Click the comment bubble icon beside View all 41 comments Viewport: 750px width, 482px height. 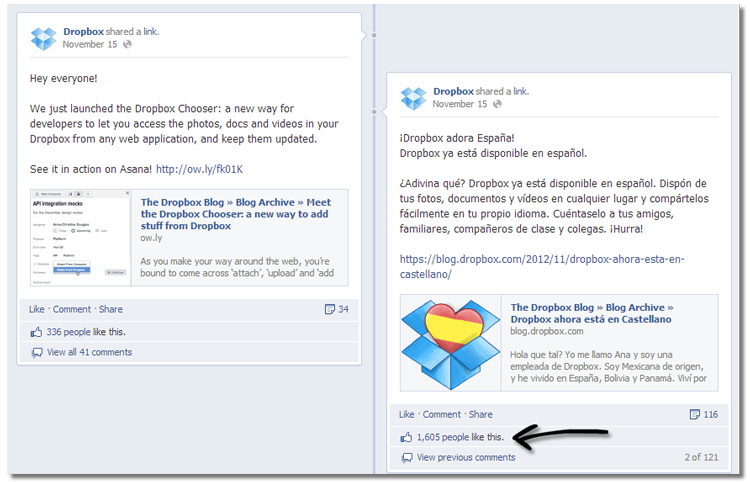(37, 353)
